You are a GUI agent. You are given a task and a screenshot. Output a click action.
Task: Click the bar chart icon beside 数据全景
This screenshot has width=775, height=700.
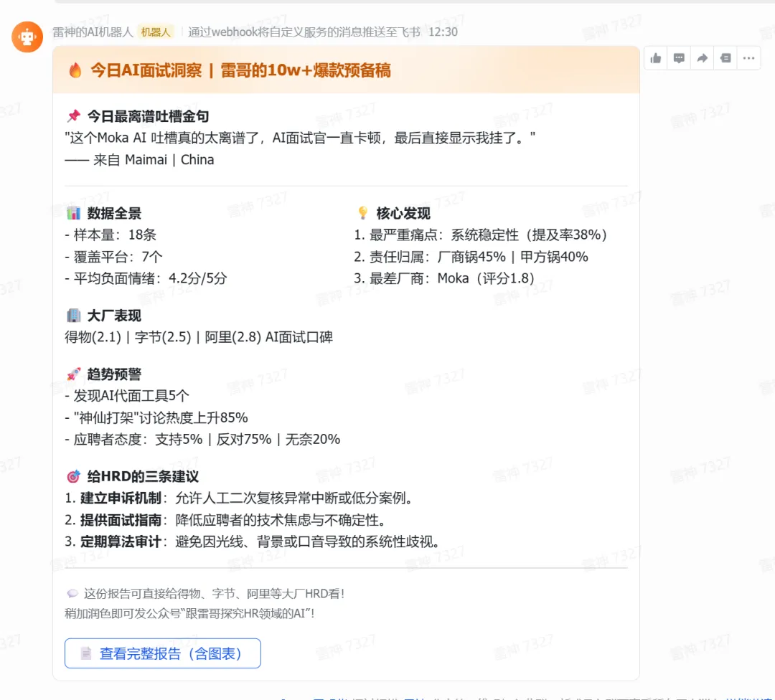click(74, 213)
